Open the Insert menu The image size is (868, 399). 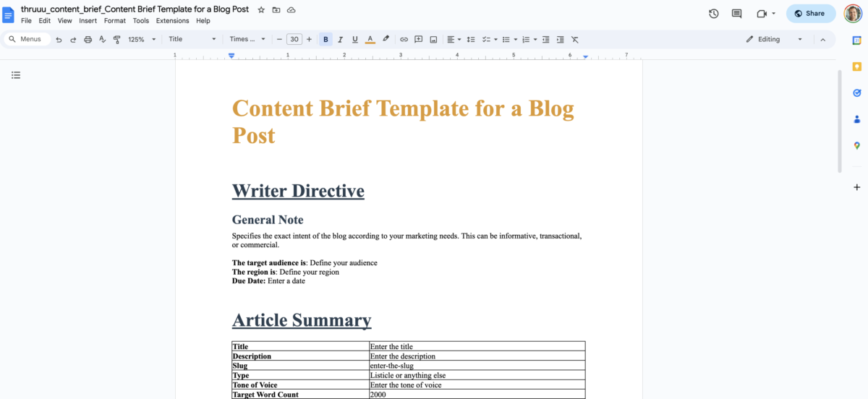click(88, 21)
